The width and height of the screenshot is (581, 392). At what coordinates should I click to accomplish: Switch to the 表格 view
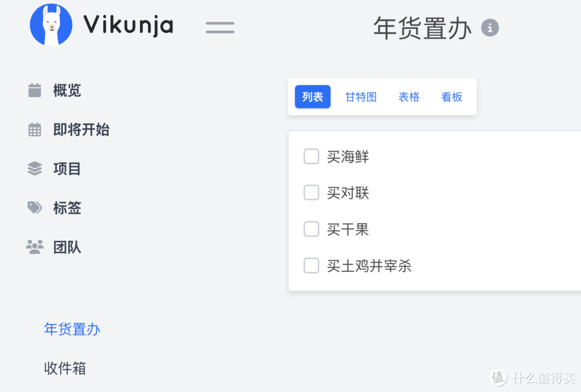click(409, 97)
